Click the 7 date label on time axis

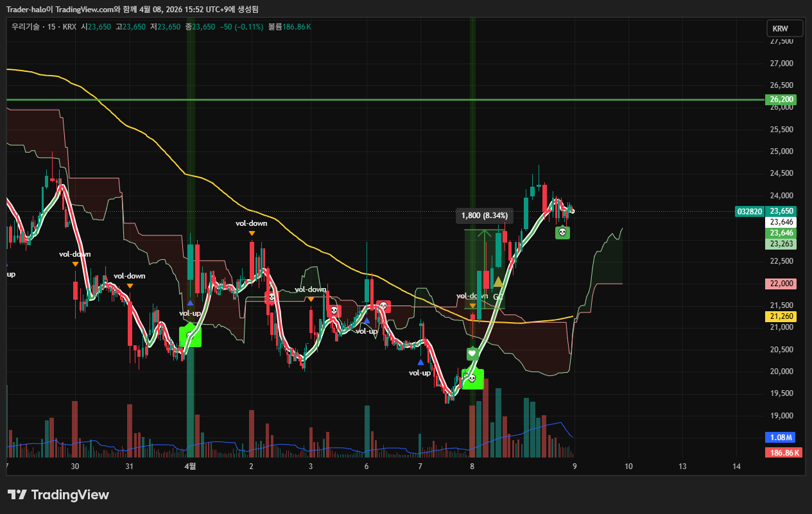tap(420, 467)
